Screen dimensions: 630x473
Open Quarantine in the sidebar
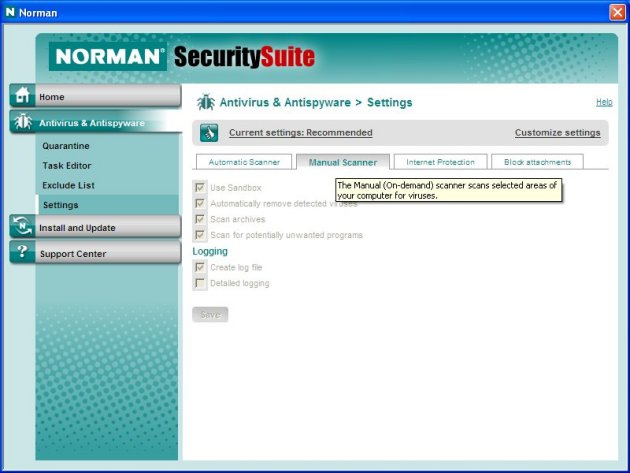[x=66, y=146]
